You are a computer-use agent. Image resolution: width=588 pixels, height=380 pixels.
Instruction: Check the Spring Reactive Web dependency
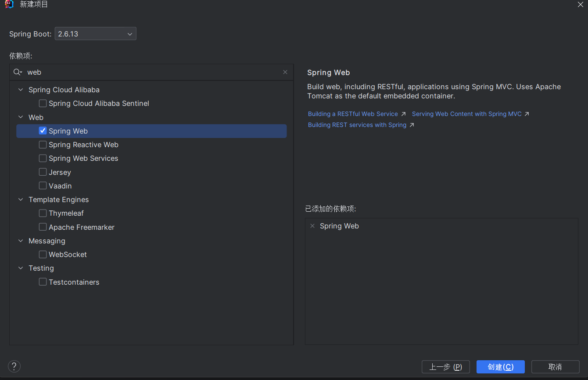tap(43, 145)
